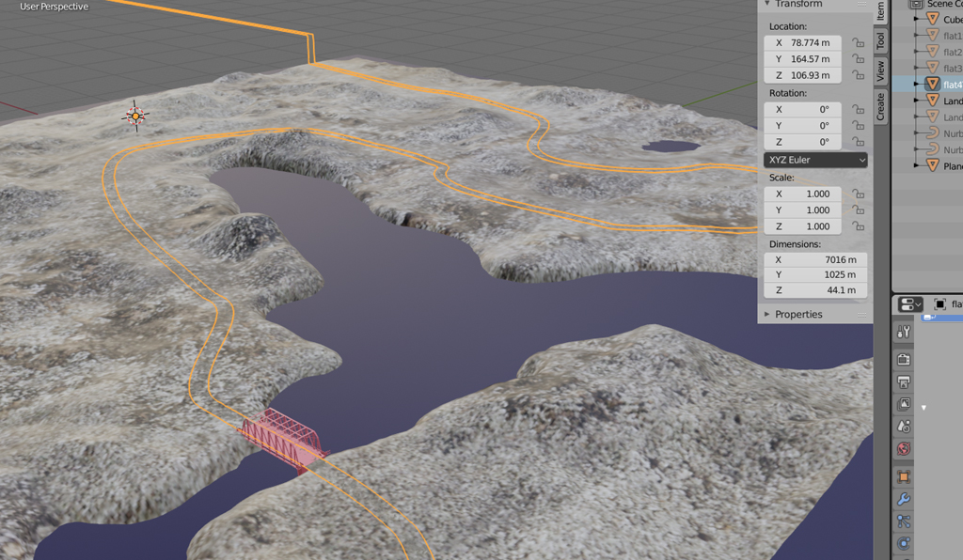Open the Tool properties tab icon
This screenshot has height=560, width=963.
click(904, 332)
